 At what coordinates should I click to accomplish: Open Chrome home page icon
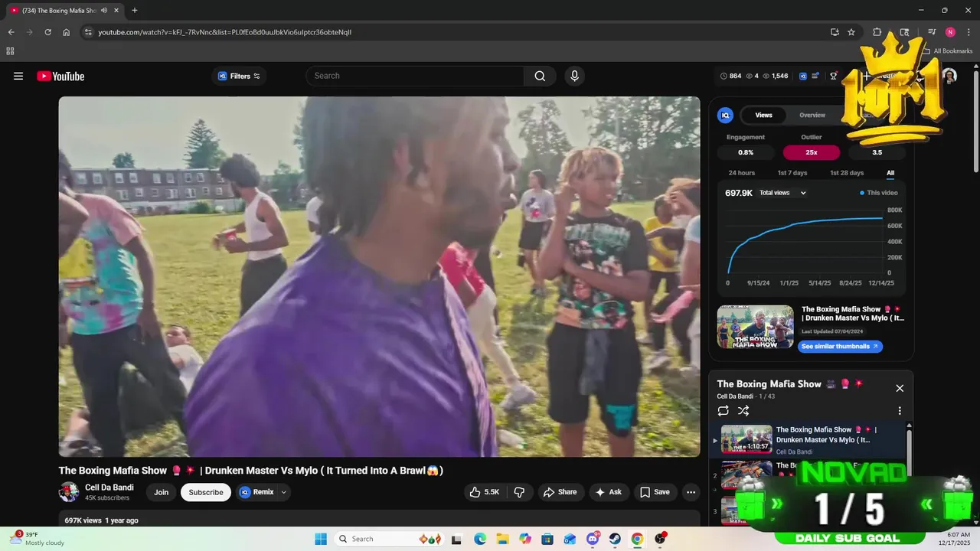tap(67, 32)
